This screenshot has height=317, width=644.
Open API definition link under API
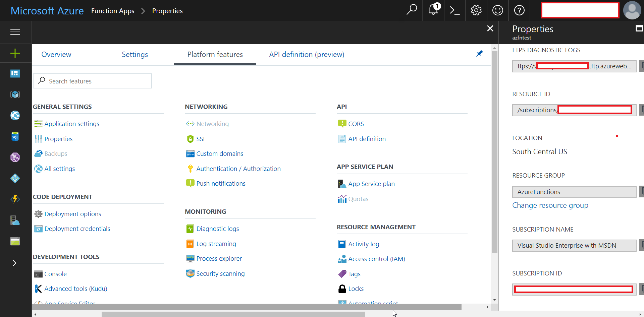pos(367,139)
